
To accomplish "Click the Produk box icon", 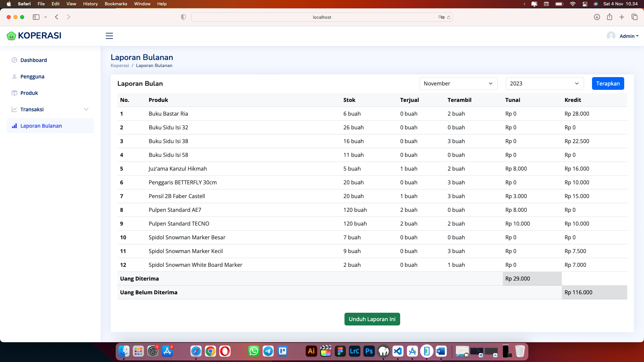I will pyautogui.click(x=14, y=93).
